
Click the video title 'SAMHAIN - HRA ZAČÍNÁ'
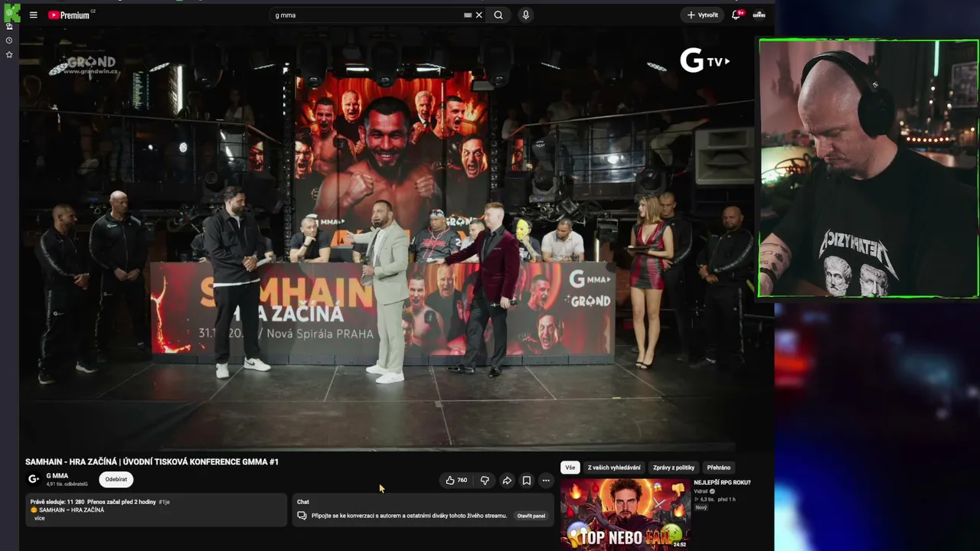pyautogui.click(x=152, y=462)
